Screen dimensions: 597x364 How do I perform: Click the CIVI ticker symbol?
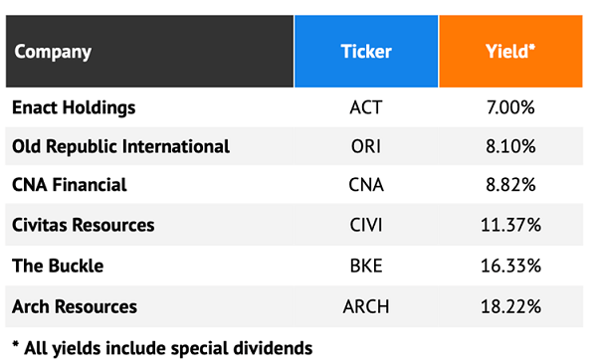366,225
